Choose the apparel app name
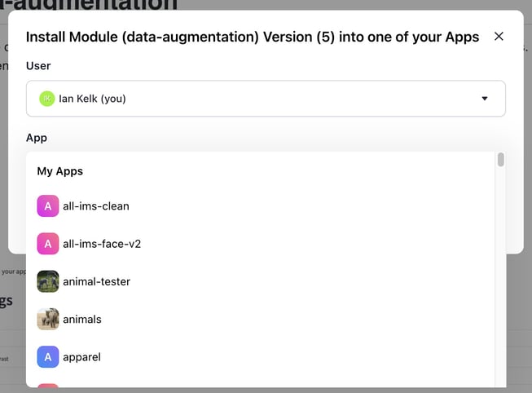Screen dimensions: 532x393 point(81,356)
